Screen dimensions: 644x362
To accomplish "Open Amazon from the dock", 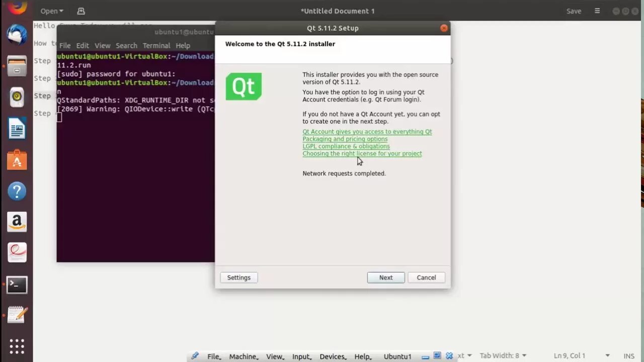I will tap(17, 222).
